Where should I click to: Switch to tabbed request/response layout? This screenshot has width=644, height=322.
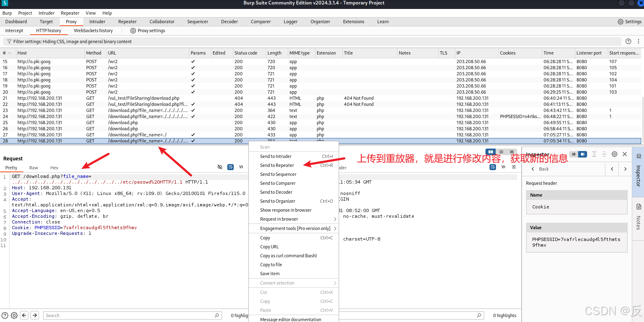click(511, 152)
